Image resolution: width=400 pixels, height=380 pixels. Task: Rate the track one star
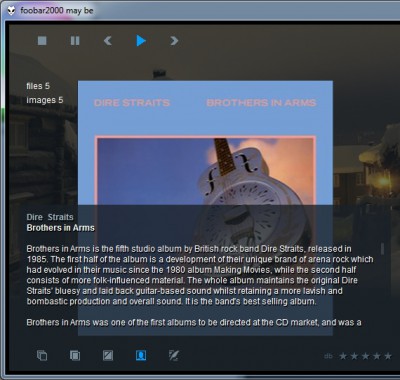pos(343,356)
